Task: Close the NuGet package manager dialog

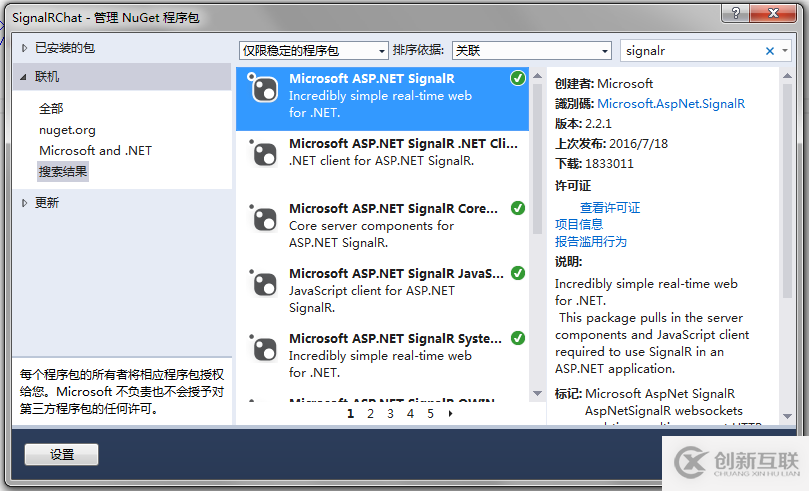Action: tap(773, 13)
